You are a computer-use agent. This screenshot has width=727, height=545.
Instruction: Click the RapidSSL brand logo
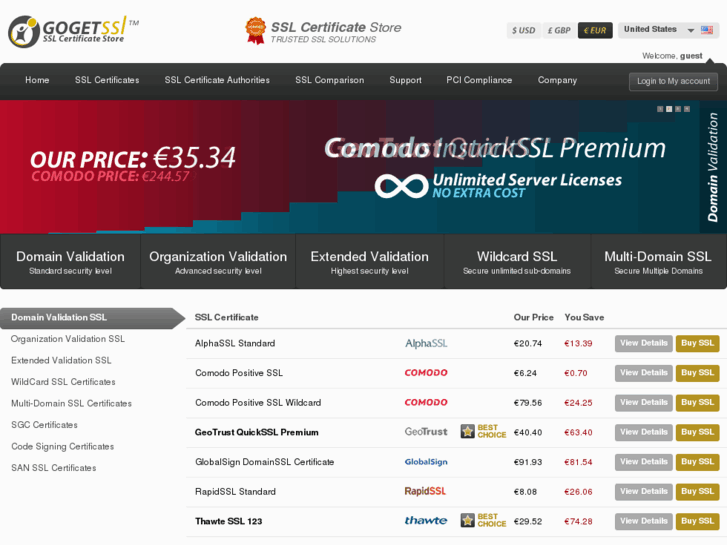[x=425, y=491]
